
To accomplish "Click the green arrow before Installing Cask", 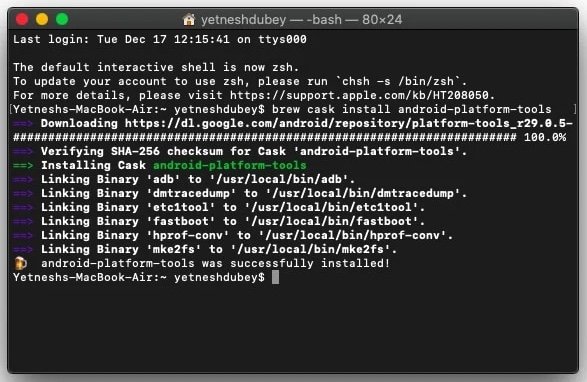I will (23, 165).
